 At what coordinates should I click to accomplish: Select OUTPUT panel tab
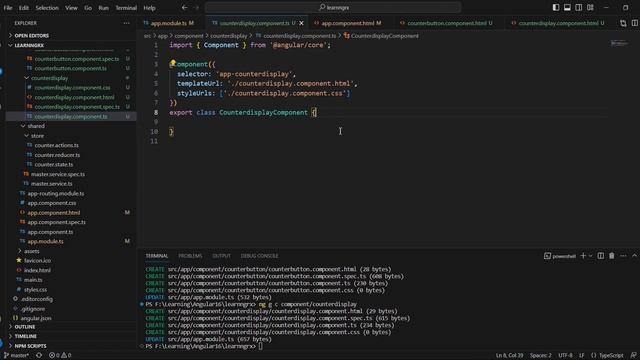(x=221, y=256)
